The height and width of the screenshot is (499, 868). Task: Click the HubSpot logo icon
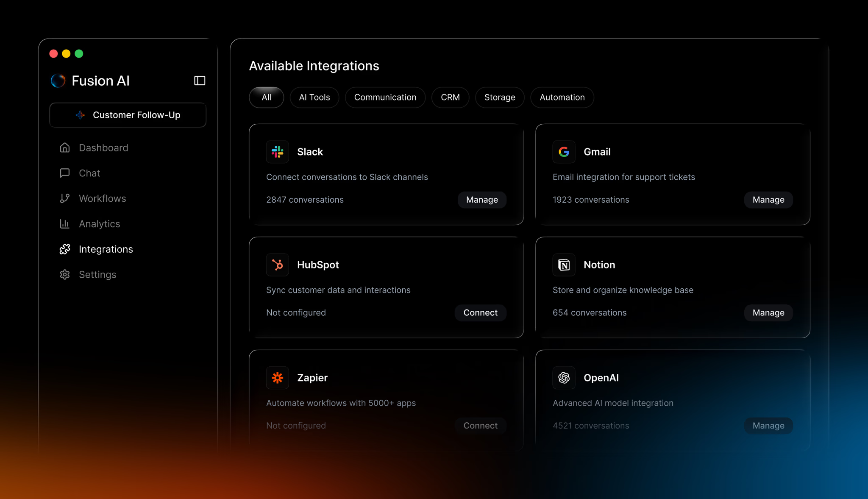tap(277, 265)
